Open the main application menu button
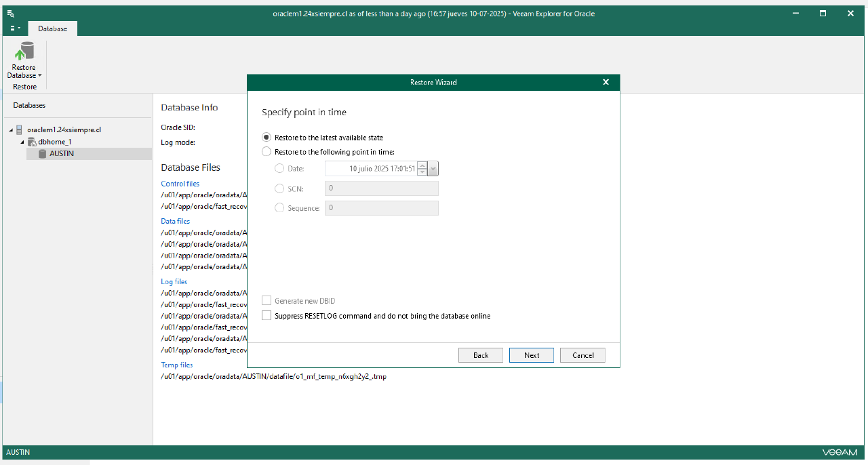Image resolution: width=868 pixels, height=465 pixels. tap(14, 28)
